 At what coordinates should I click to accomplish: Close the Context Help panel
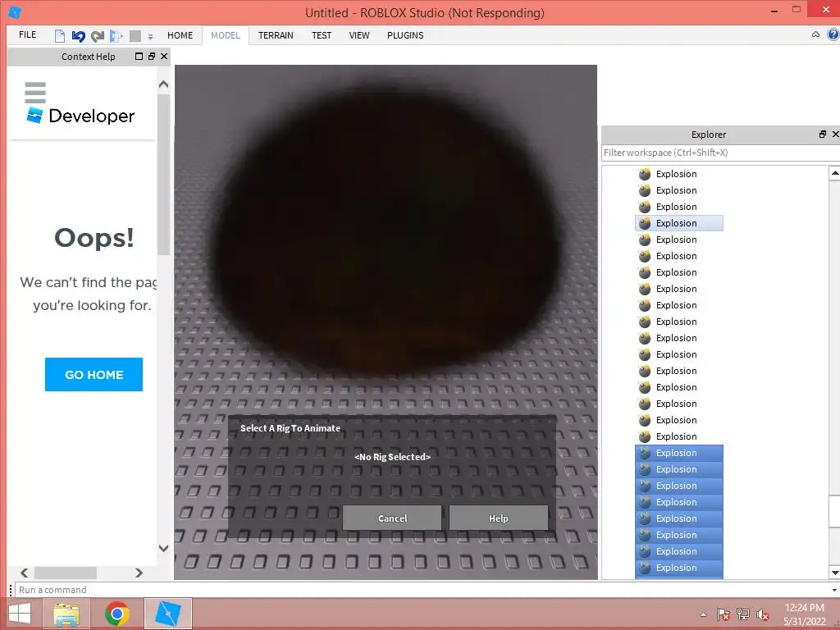pyautogui.click(x=164, y=57)
